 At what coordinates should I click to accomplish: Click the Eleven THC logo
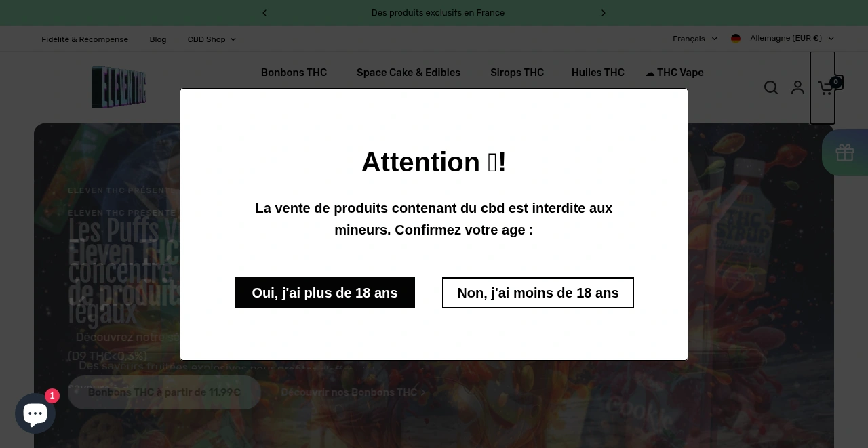coord(119,87)
